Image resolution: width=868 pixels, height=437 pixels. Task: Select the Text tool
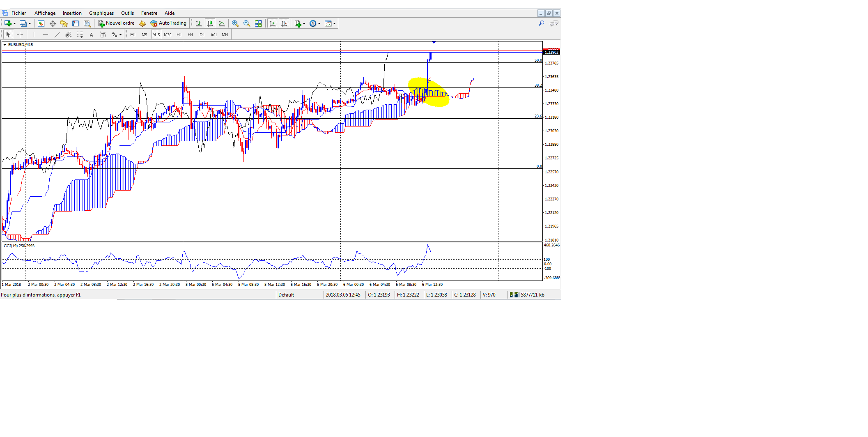point(91,34)
